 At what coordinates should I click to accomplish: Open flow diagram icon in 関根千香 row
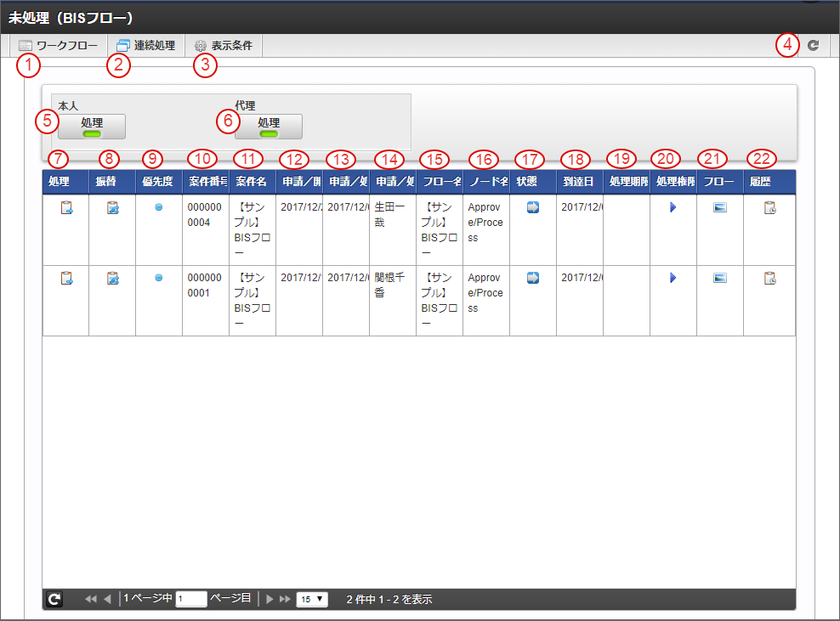tap(720, 279)
